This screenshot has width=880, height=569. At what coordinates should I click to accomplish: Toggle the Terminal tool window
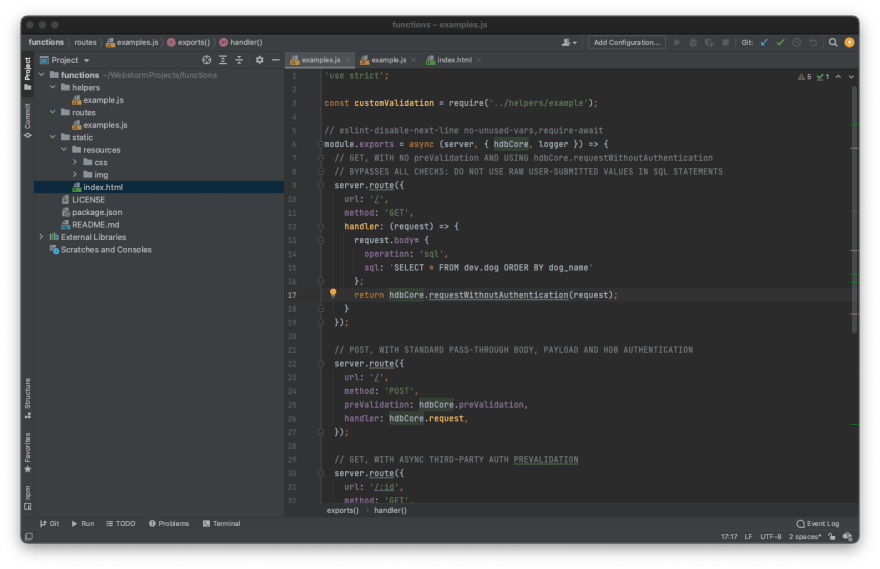(x=221, y=523)
